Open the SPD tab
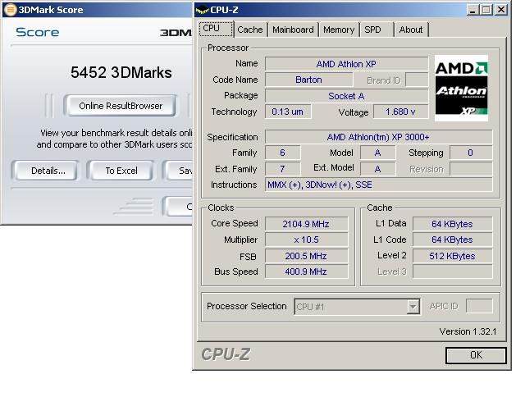The image size is (525, 420). coord(377,30)
